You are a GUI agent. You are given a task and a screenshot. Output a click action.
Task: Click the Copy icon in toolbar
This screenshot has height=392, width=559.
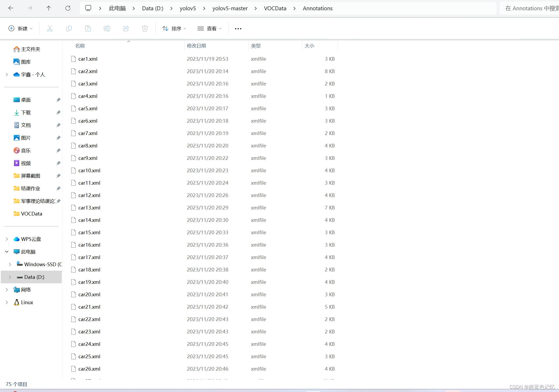69,28
